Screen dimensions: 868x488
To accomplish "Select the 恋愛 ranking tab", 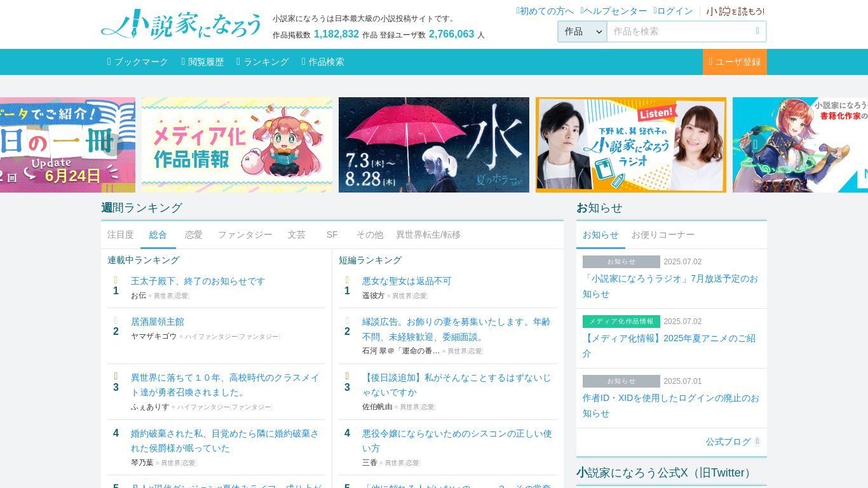I will 194,234.
